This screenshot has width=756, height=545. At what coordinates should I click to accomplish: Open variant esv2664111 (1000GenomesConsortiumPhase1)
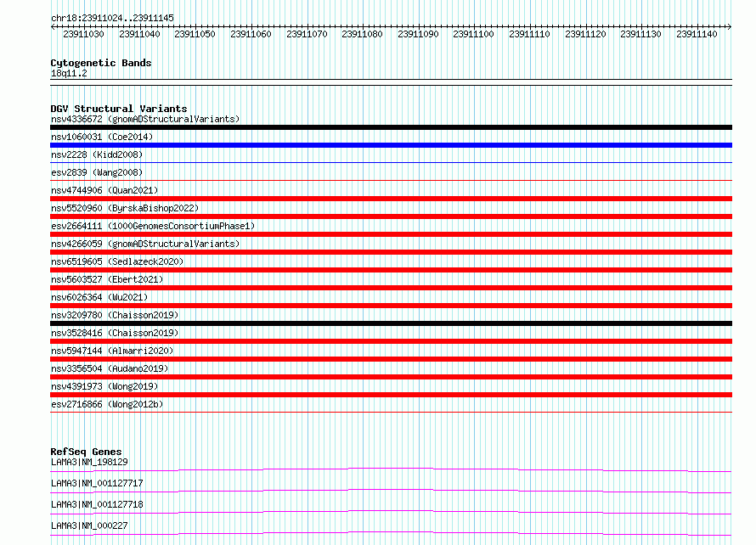(x=153, y=226)
